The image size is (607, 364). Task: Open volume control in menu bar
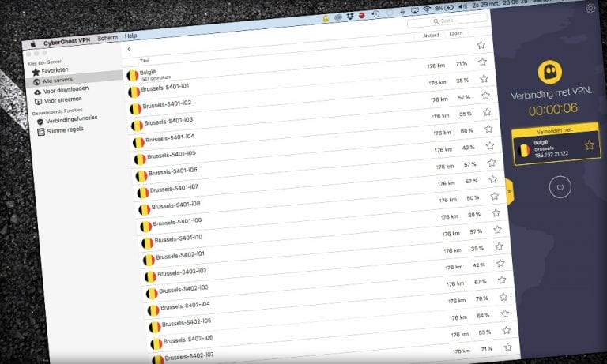[462, 7]
